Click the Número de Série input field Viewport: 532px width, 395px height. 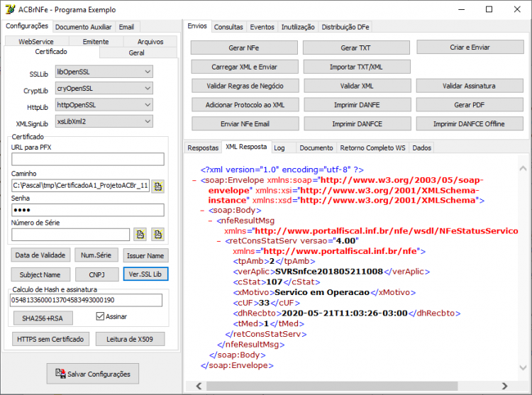point(70,234)
